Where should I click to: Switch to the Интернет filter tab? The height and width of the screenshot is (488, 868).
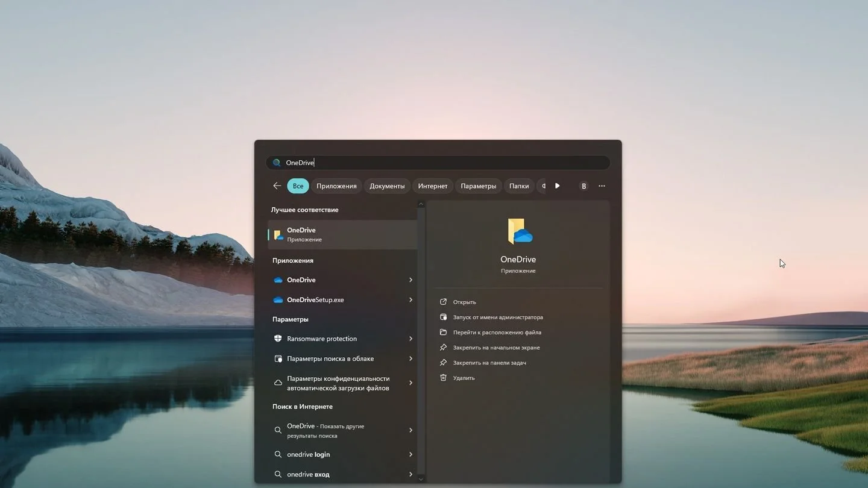(x=433, y=186)
